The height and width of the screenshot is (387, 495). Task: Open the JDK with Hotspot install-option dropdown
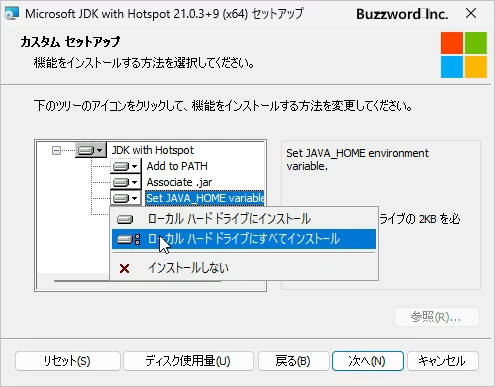click(x=91, y=150)
